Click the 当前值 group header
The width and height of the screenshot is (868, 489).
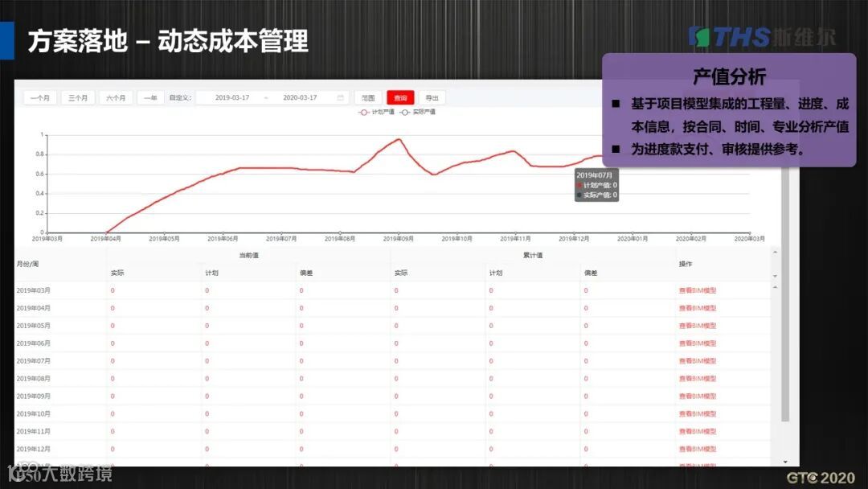pos(248,255)
